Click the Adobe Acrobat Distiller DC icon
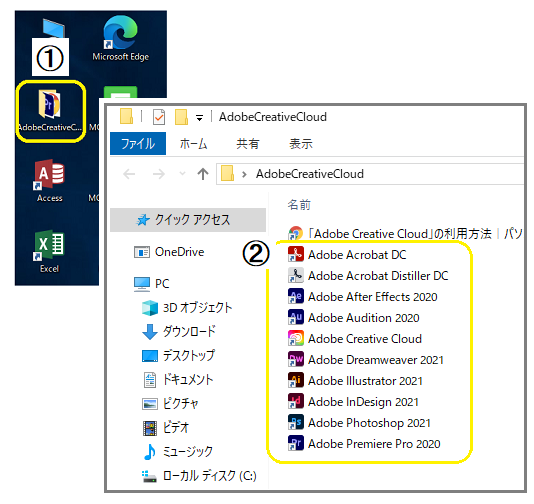The image size is (534, 504). pyautogui.click(x=296, y=275)
